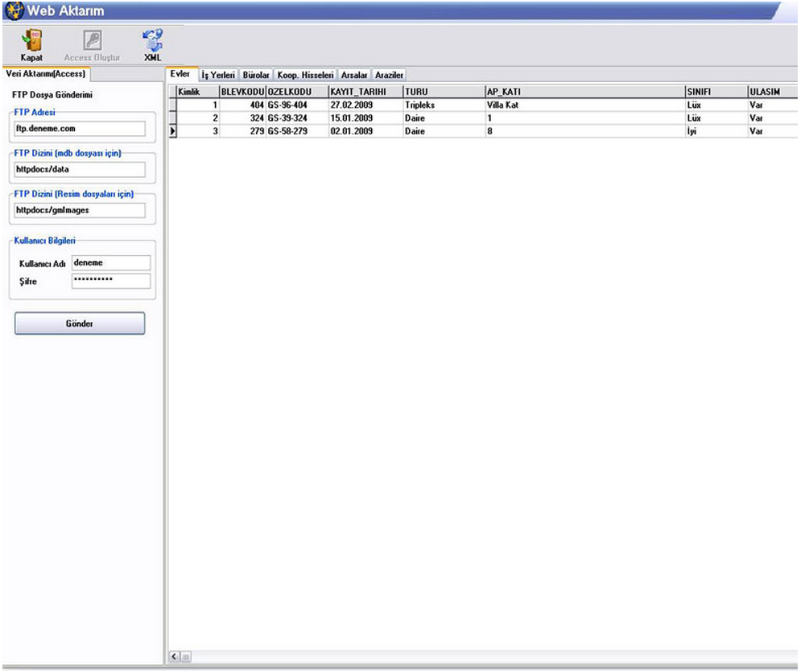
Task: Click Daire in the 02.01.2009 row
Action: [444, 131]
